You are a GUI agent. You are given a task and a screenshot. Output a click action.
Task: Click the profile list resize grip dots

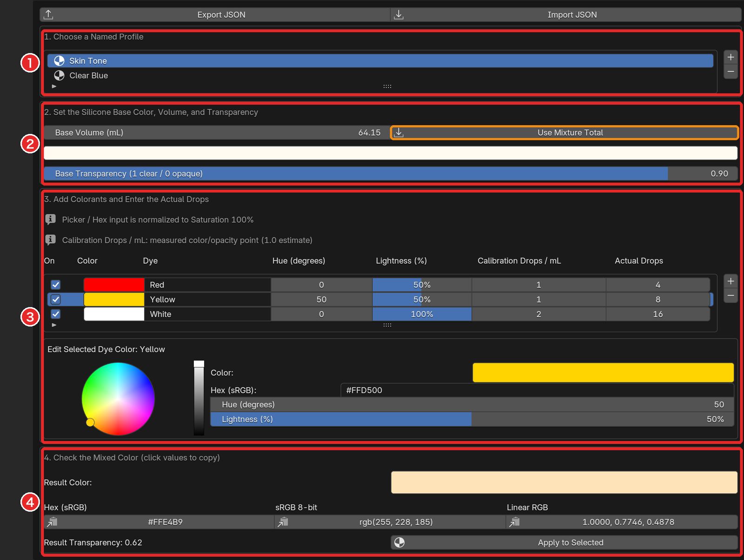(x=387, y=87)
